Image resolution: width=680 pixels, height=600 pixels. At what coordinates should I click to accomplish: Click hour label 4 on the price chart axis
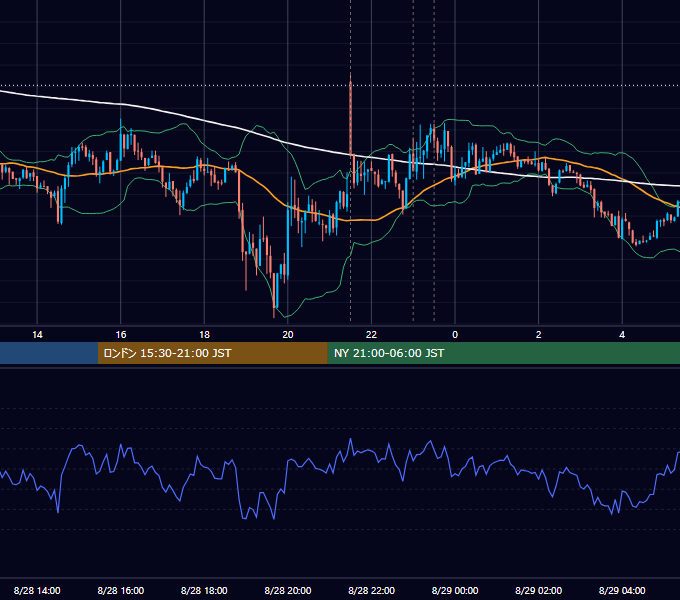622,335
